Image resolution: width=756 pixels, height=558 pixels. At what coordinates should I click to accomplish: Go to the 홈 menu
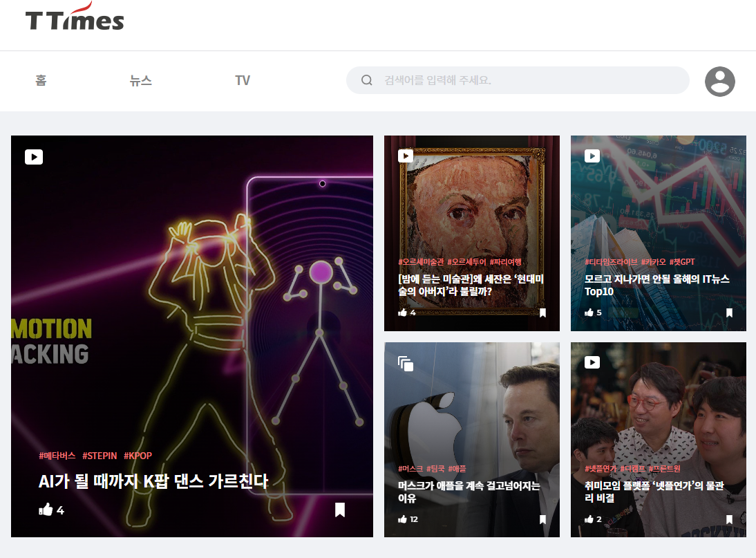click(x=41, y=80)
